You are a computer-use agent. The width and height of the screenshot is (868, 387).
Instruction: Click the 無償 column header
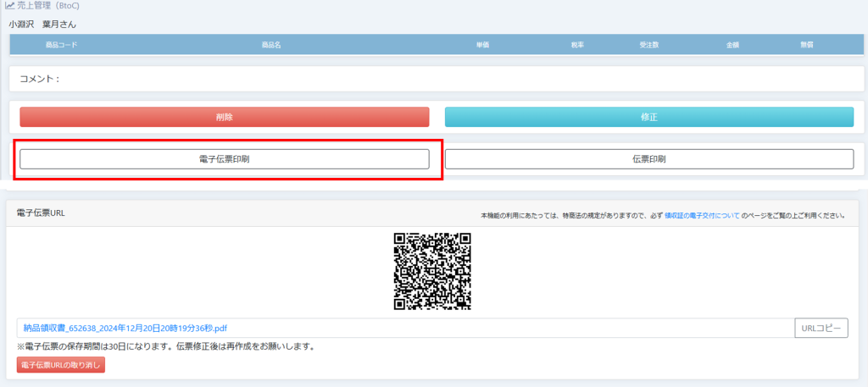[x=806, y=44]
